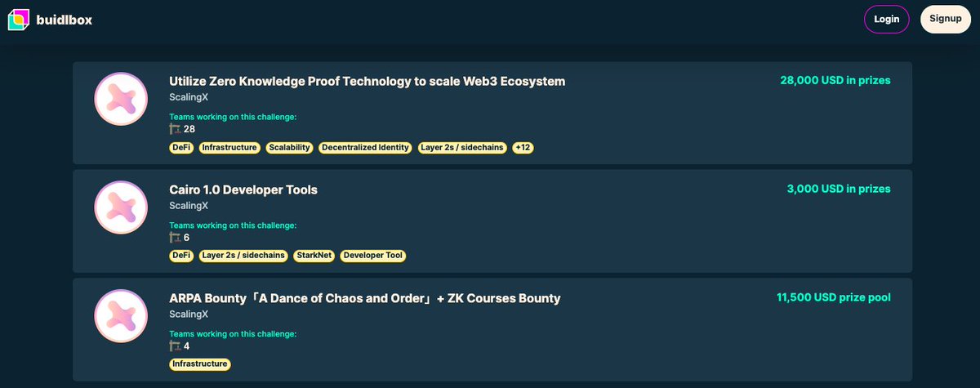The image size is (980, 388).
Task: Select the Decentralized Identity tag
Action: point(365,148)
